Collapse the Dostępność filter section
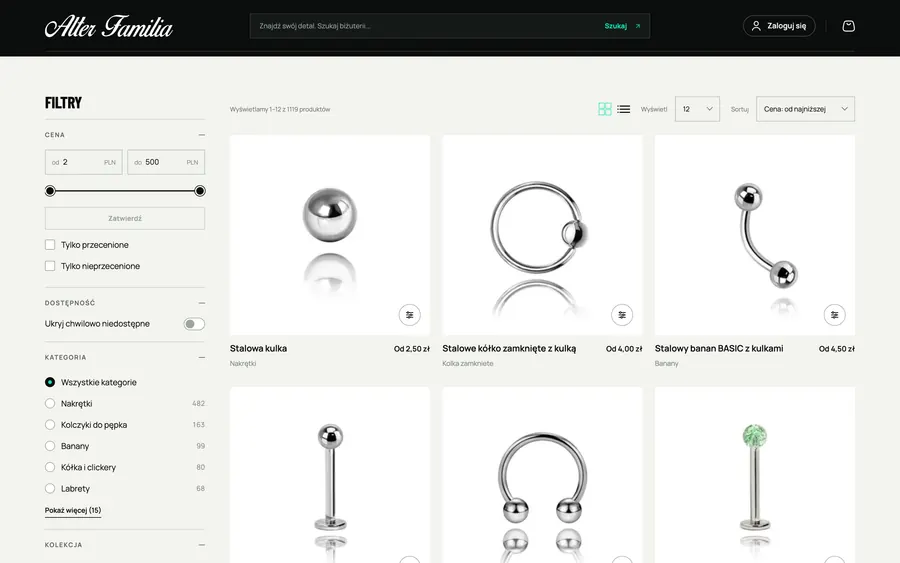900x563 pixels. coord(201,303)
